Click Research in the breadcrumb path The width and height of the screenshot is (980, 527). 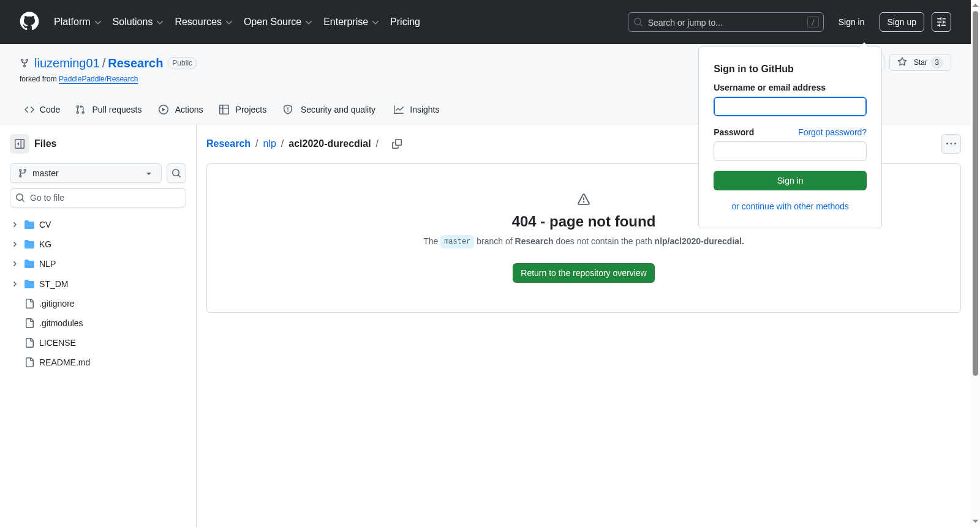(228, 143)
